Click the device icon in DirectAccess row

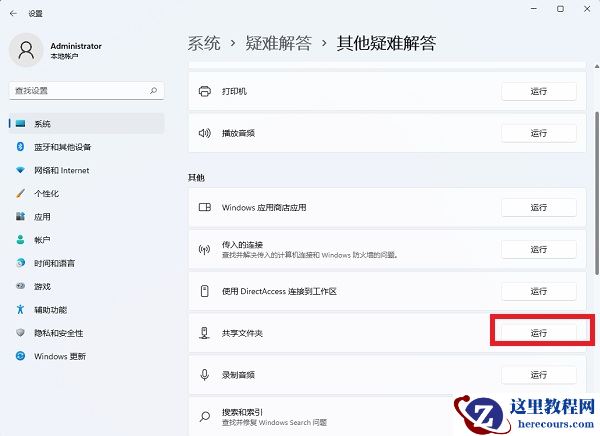205,291
